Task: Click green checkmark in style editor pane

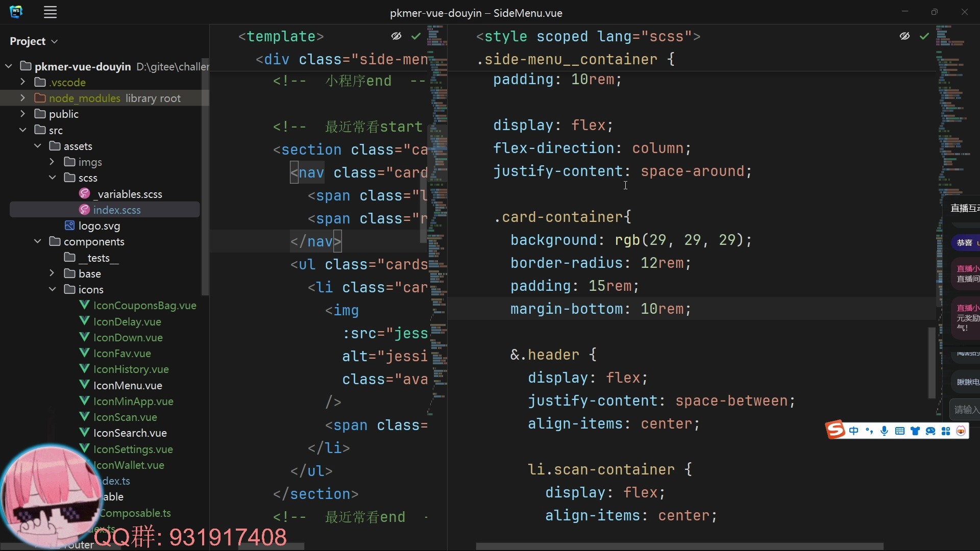Action: (924, 36)
